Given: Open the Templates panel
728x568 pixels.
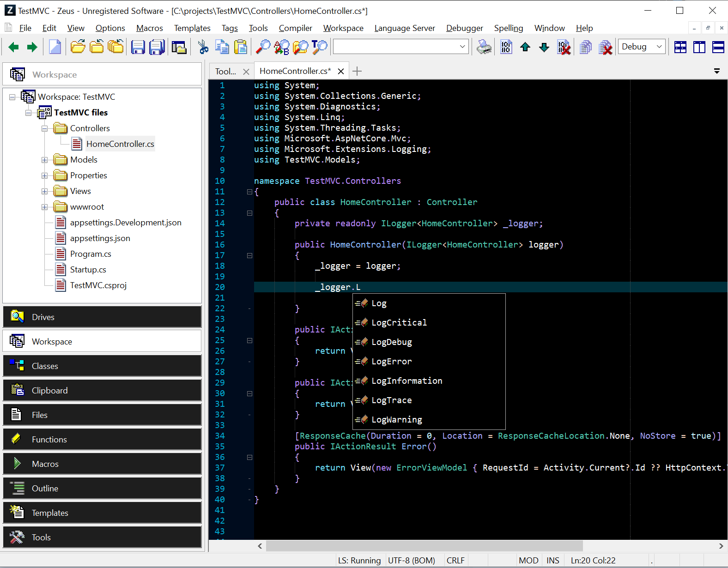Looking at the screenshot, I should (102, 513).
